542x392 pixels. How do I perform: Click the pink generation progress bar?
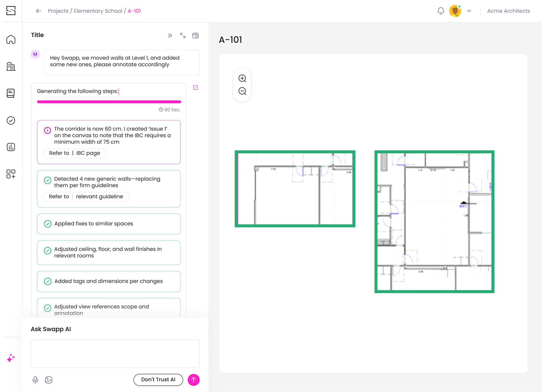(x=109, y=102)
